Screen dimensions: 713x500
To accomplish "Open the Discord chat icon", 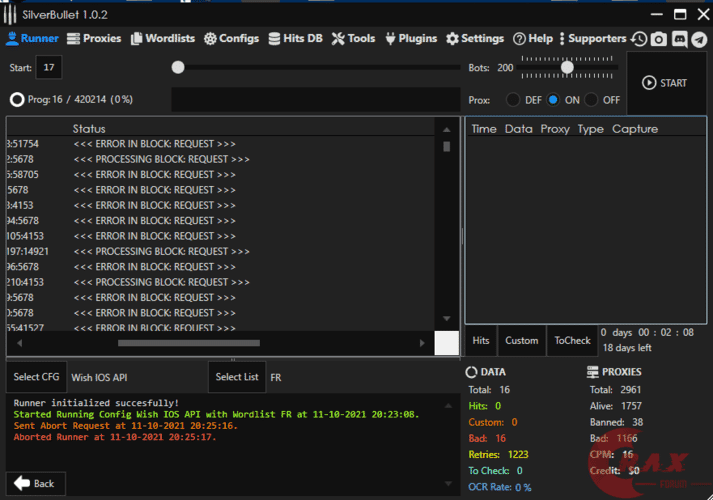I will pos(679,39).
